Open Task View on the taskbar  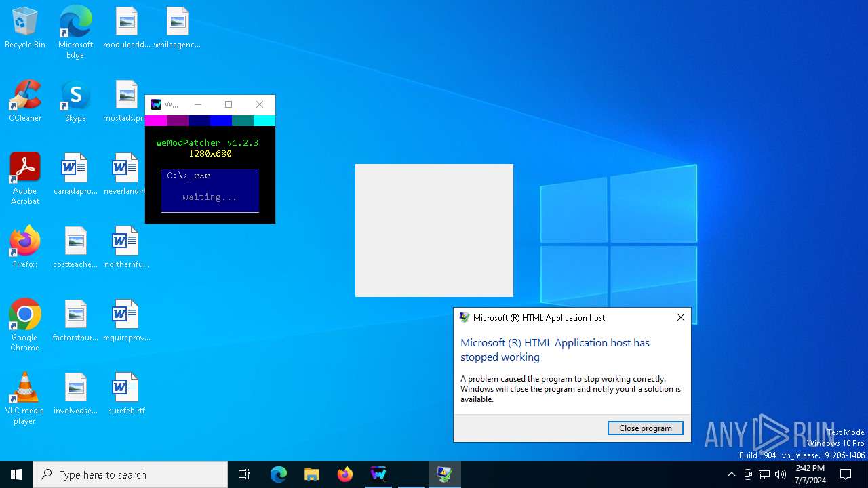[x=244, y=474]
